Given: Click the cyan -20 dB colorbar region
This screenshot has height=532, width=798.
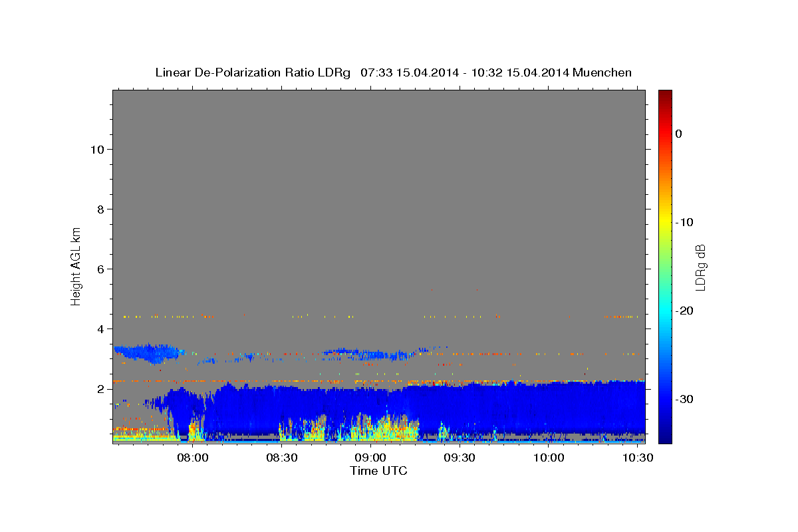Looking at the screenshot, I should pos(665,311).
